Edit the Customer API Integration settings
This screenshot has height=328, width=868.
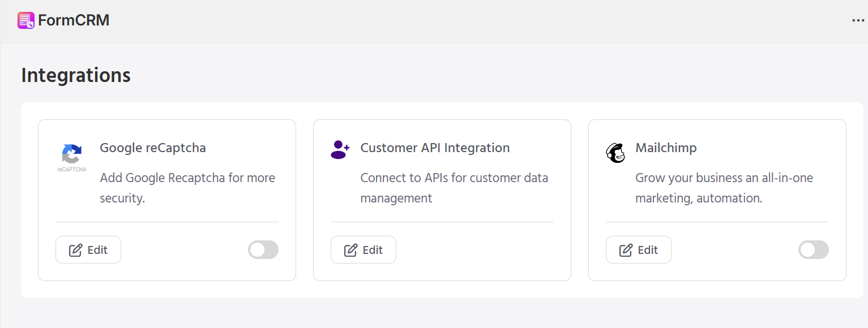click(x=364, y=250)
